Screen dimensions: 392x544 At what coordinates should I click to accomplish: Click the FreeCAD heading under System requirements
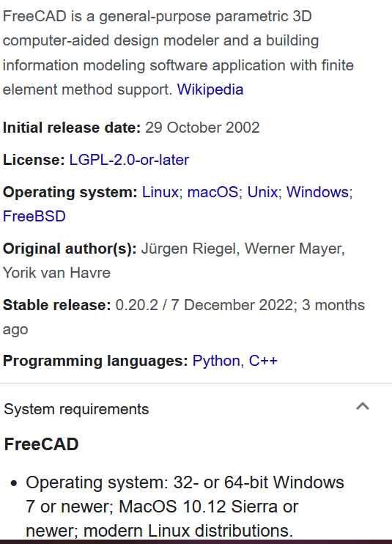41,444
